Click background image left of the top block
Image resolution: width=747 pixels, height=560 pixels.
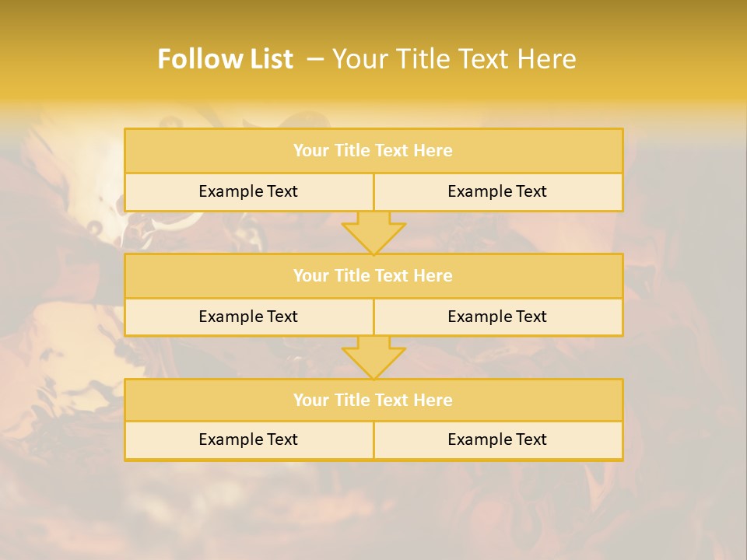tap(62, 171)
